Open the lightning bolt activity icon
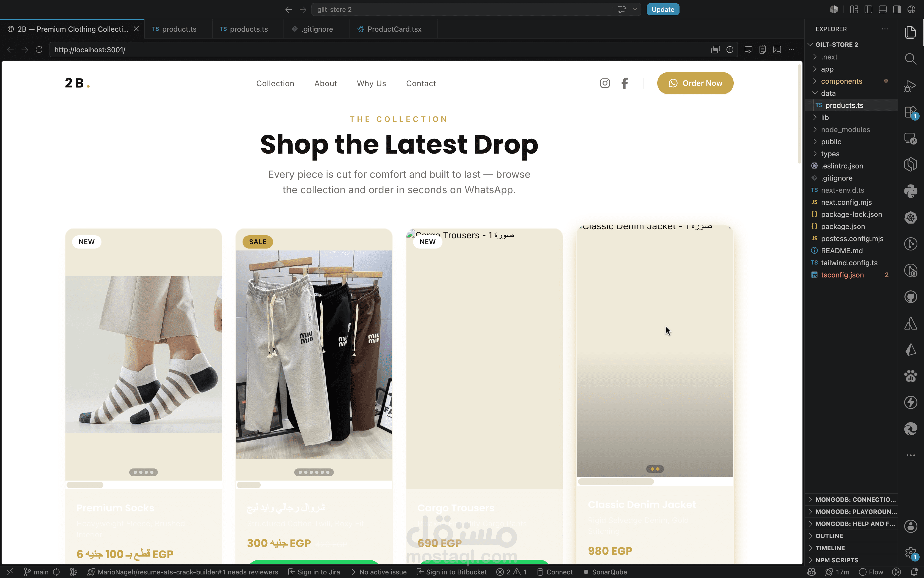924x578 pixels. pos(911,402)
